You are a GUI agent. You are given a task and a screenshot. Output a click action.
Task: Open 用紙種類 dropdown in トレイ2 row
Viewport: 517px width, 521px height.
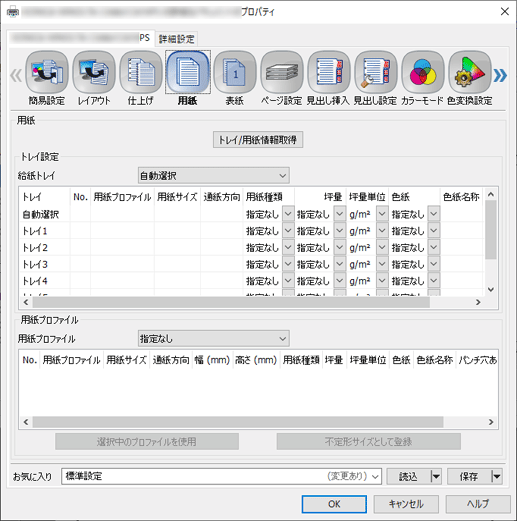[x=288, y=247]
